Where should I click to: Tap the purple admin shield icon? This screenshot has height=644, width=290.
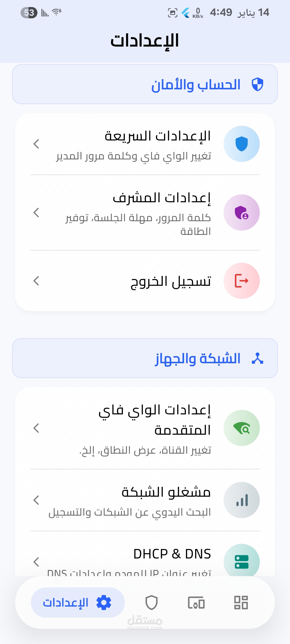tap(241, 213)
